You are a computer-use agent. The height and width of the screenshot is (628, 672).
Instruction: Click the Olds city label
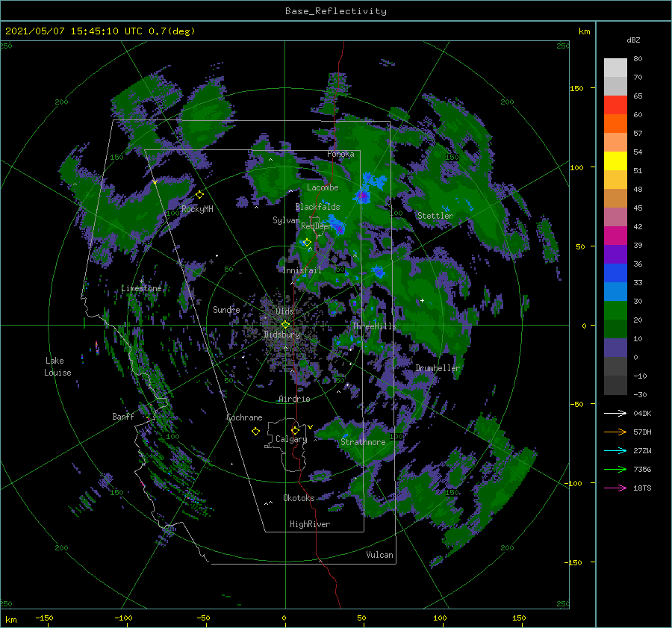284,311
